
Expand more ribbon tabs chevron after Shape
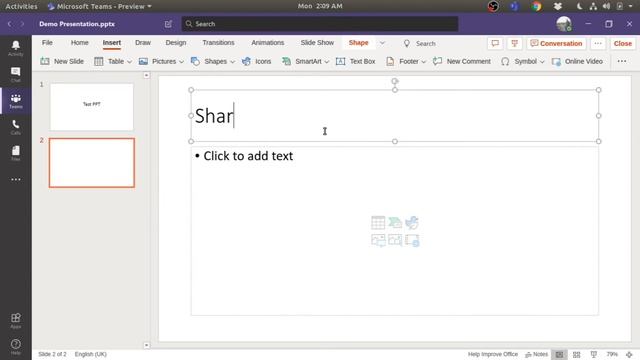point(382,43)
